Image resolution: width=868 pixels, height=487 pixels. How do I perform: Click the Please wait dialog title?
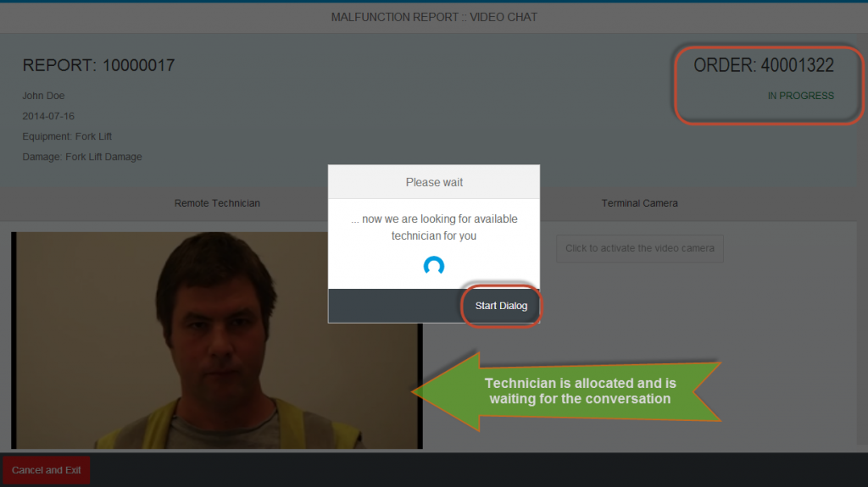[x=434, y=182]
